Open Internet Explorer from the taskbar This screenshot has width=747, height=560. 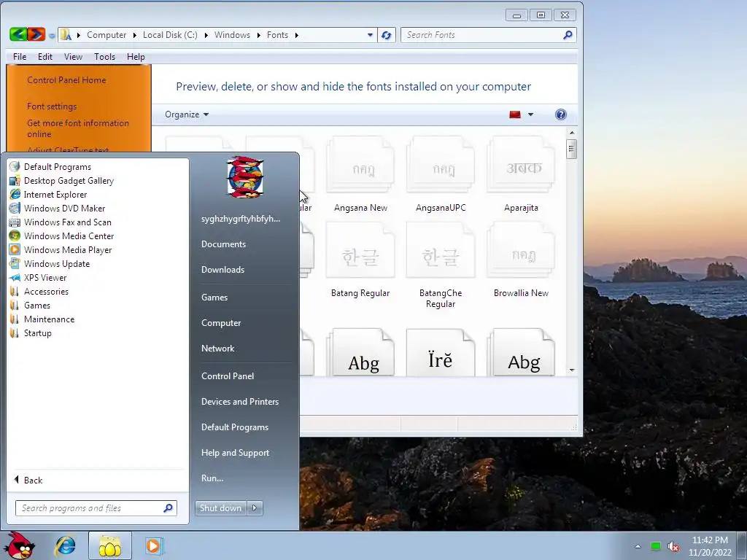tap(65, 546)
